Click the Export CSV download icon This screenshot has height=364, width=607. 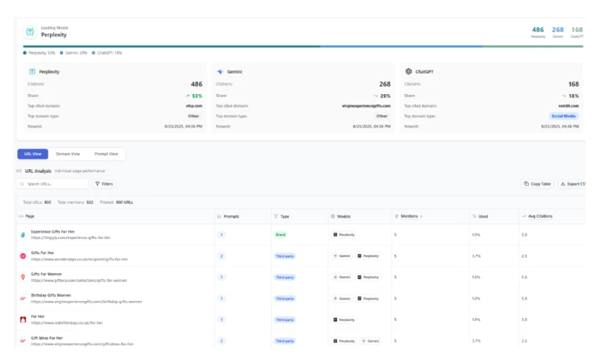pos(563,184)
